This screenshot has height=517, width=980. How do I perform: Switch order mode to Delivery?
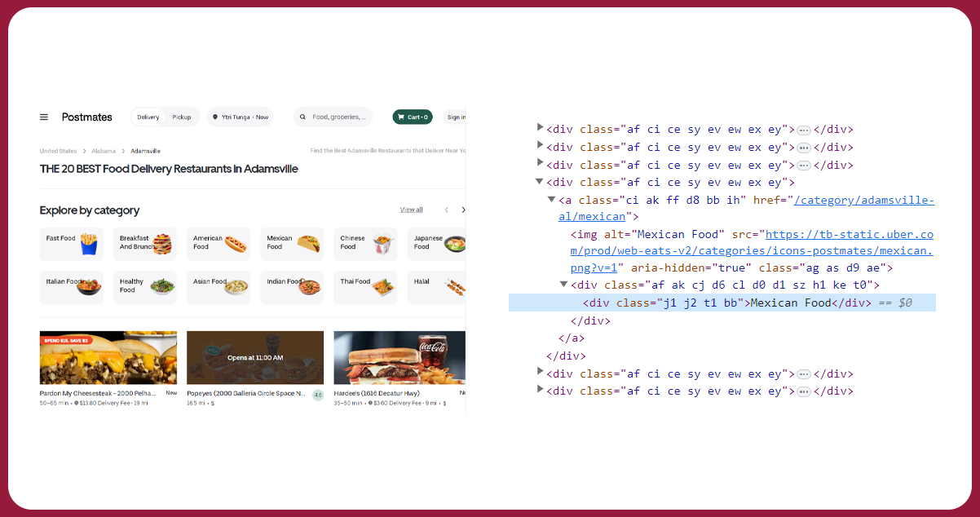[x=148, y=117]
